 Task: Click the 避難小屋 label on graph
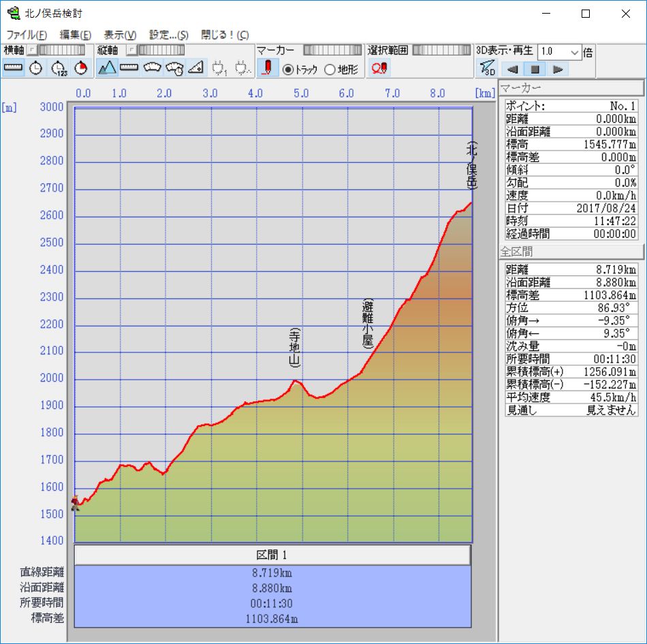pos(368,324)
